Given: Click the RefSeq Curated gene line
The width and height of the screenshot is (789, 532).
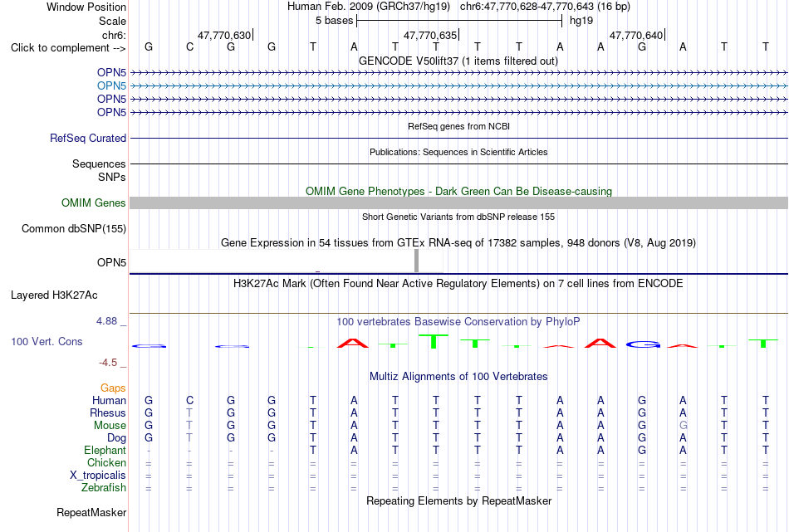Looking at the screenshot, I should pos(459,138).
